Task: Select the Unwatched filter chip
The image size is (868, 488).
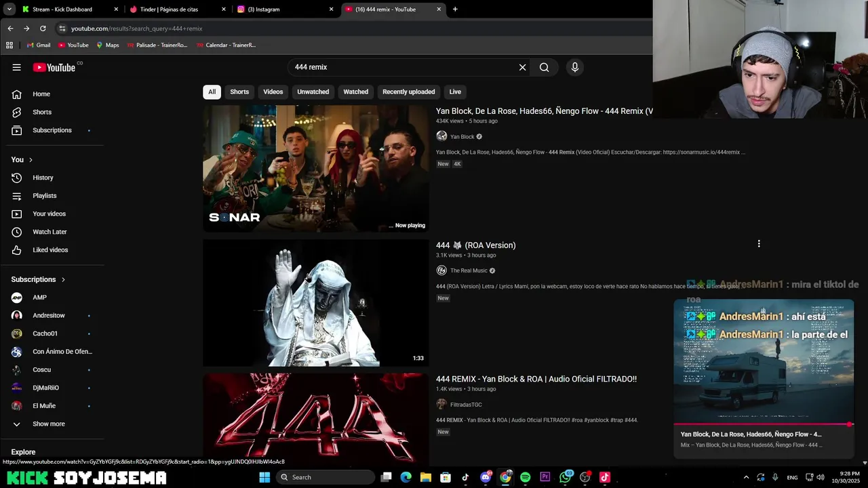Action: click(313, 92)
